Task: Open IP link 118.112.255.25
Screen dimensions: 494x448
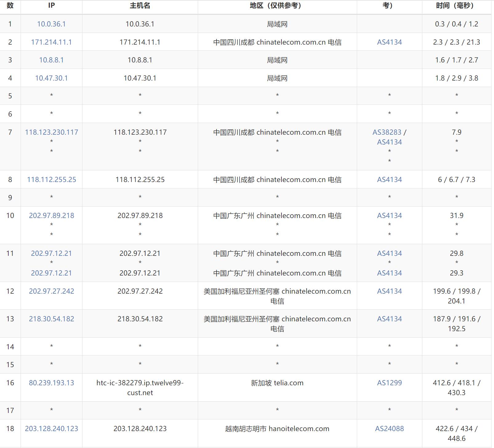Action: [51, 180]
